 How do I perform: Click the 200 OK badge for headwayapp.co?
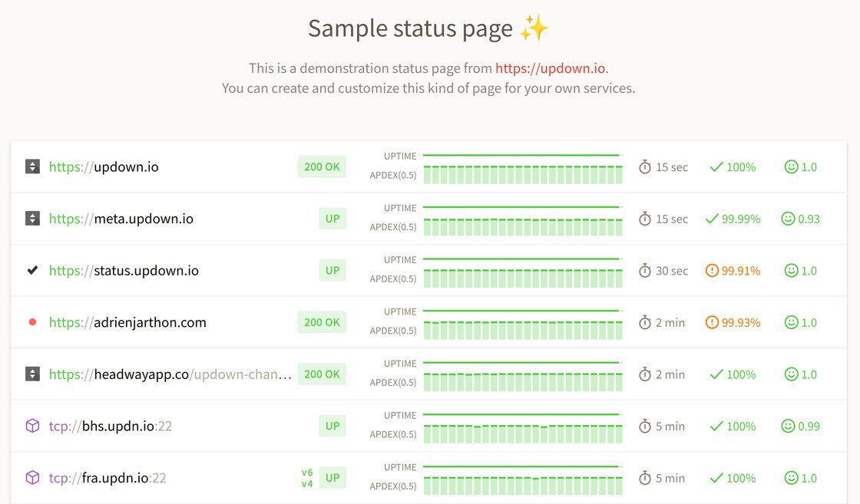pos(322,374)
